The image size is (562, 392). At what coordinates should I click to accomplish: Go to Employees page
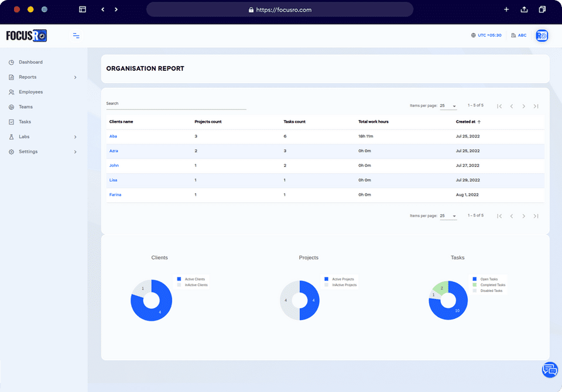(x=31, y=92)
